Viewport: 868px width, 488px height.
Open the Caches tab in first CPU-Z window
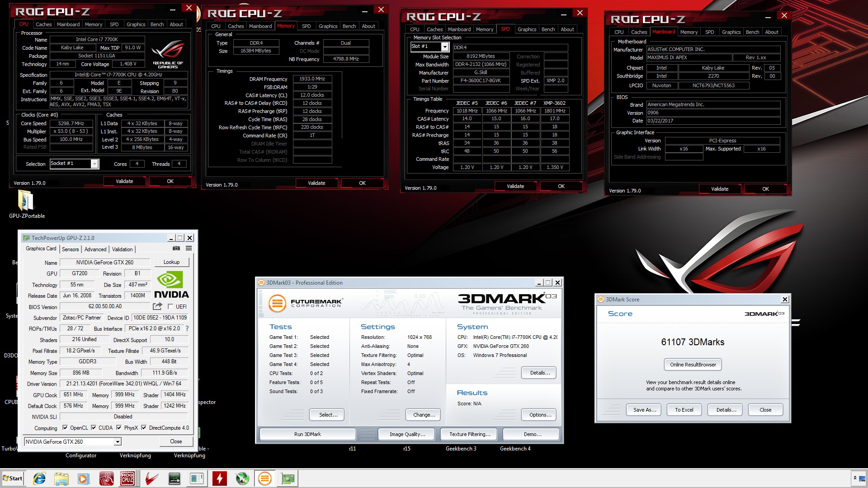pyautogui.click(x=44, y=24)
